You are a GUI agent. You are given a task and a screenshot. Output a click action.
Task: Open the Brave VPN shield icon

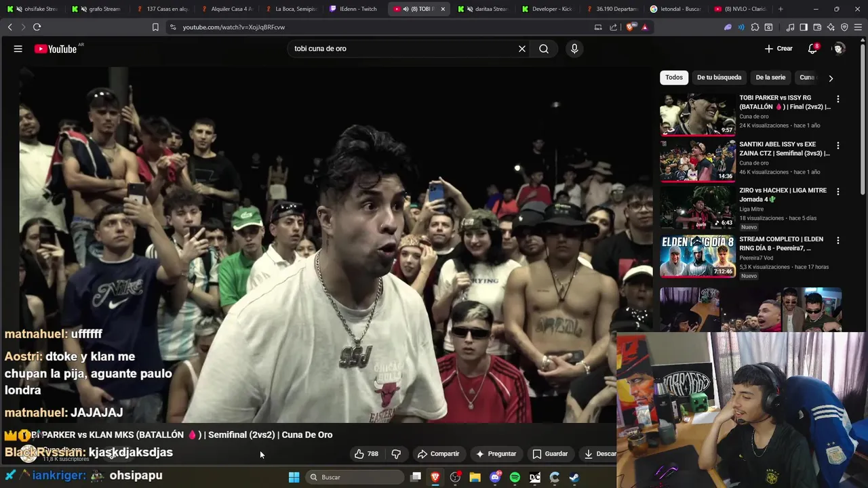point(844,27)
